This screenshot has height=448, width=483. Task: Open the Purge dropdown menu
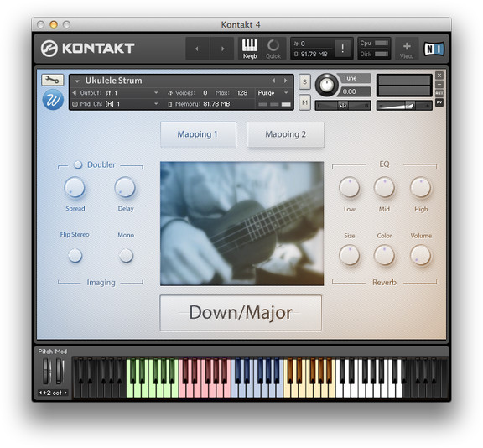point(273,93)
